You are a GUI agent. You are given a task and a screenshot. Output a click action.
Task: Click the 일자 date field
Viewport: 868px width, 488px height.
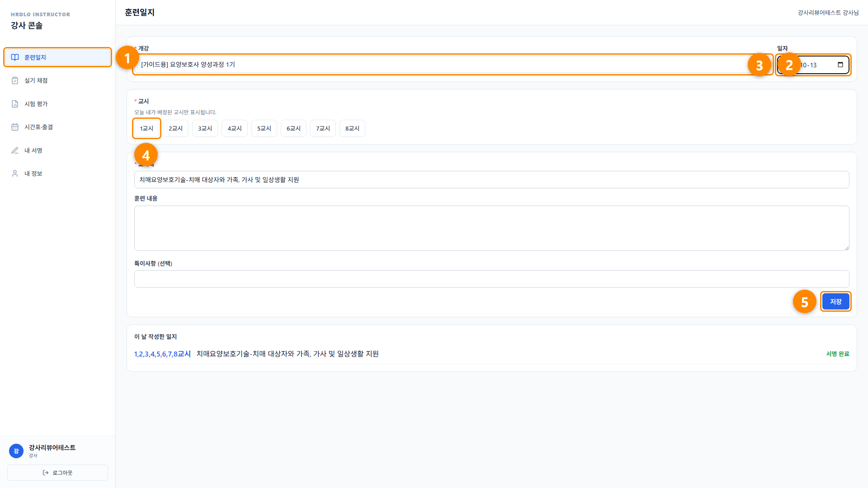click(813, 65)
